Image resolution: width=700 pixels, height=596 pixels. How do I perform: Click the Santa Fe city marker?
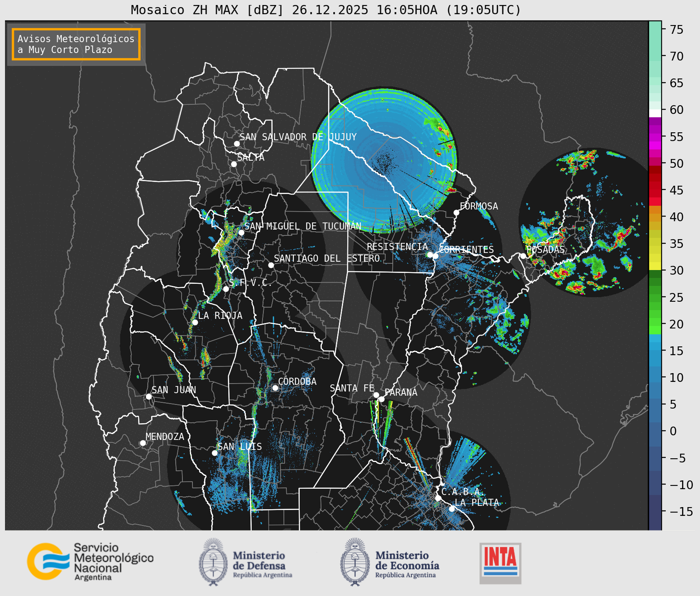[376, 395]
